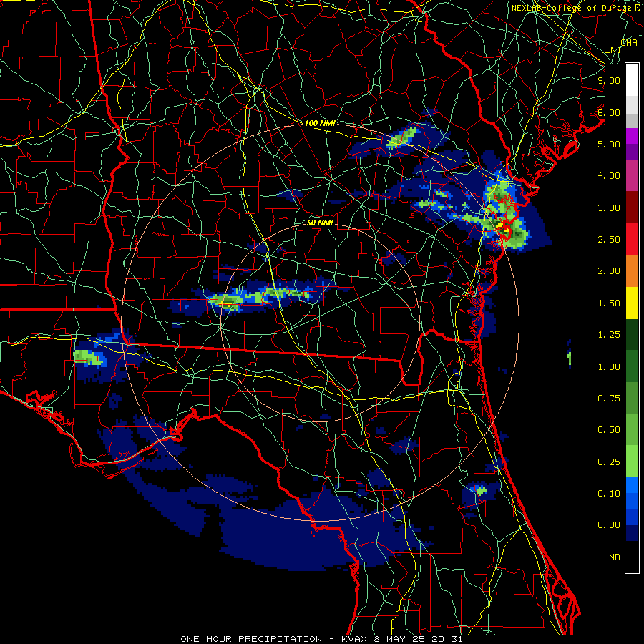
Task: Click the 3.00 legend value
Action: click(x=609, y=208)
